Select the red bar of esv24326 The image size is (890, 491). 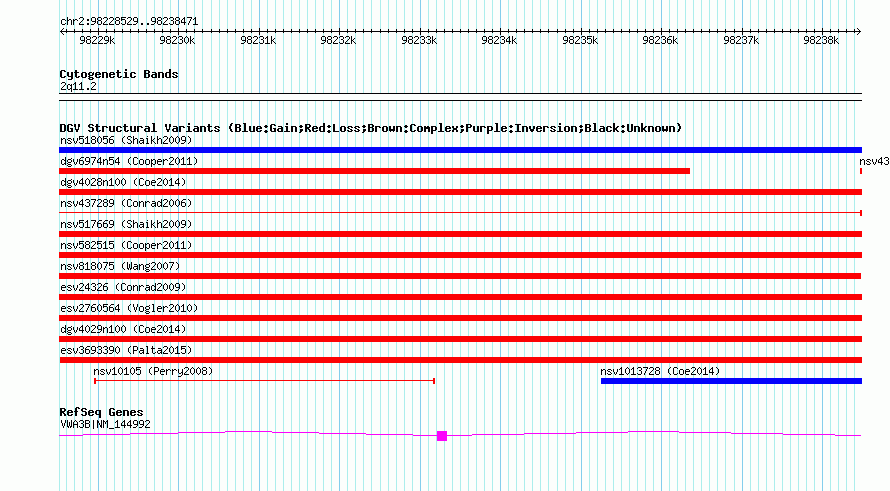460,297
